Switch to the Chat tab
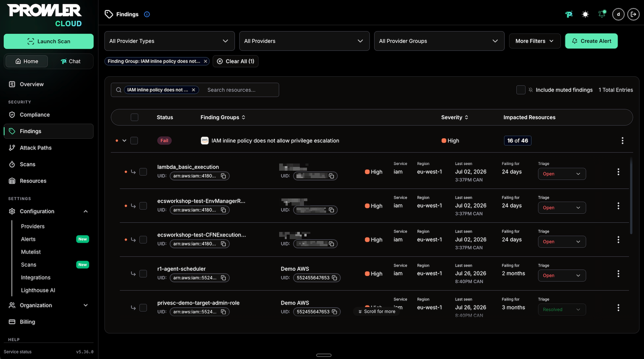644x359 pixels. [71, 61]
